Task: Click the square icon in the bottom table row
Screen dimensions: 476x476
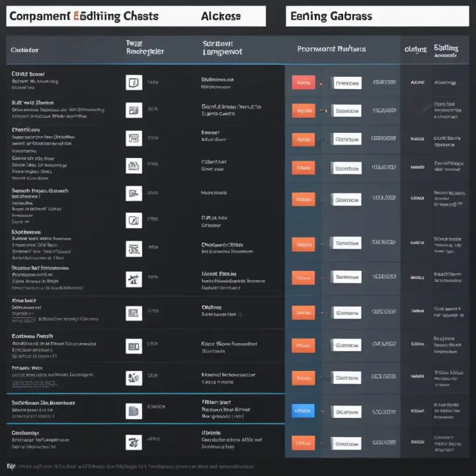Action: (134, 442)
